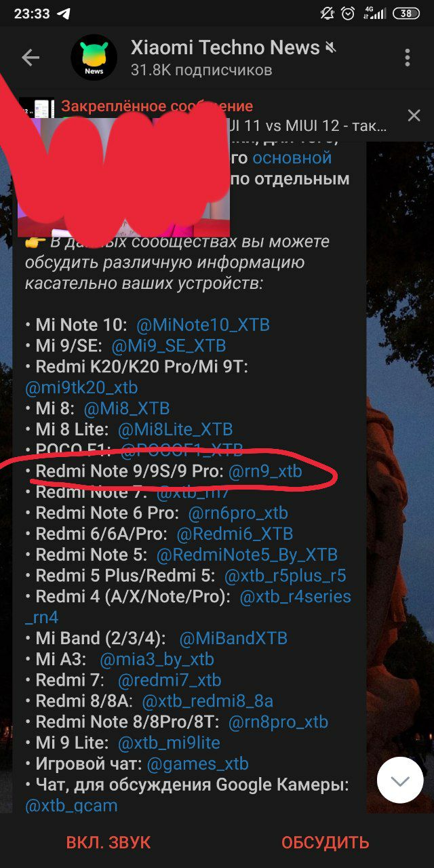Image resolution: width=434 pixels, height=868 pixels.
Task: Open the discussion via ОБСУДИТЬ
Action: (x=325, y=843)
